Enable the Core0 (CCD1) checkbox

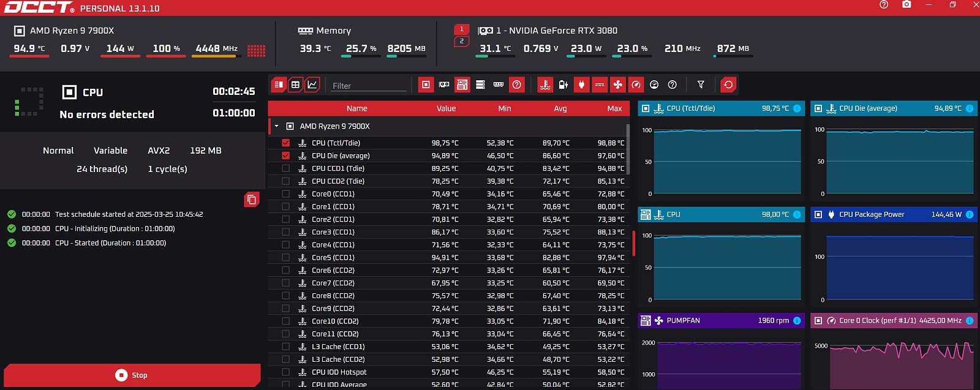[x=285, y=193]
